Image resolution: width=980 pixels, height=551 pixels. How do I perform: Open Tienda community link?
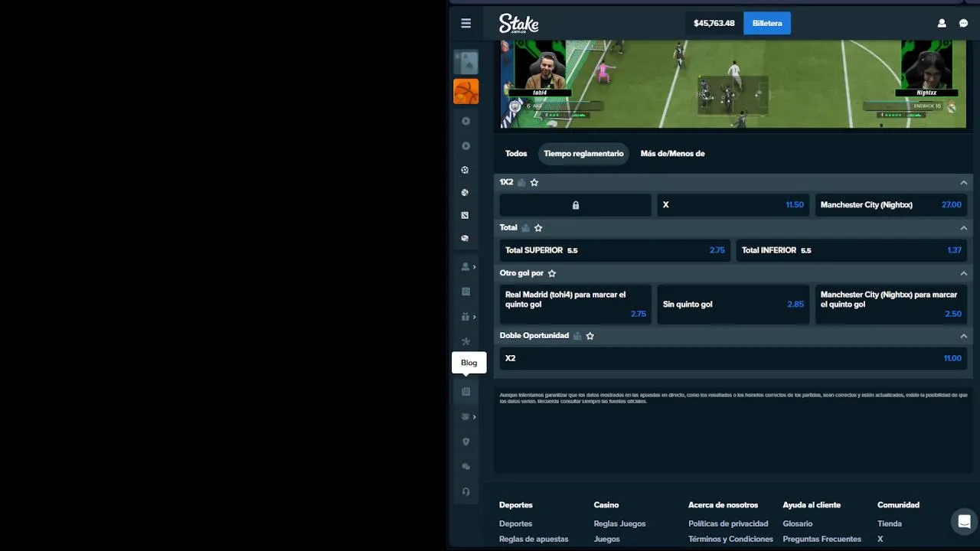890,523
